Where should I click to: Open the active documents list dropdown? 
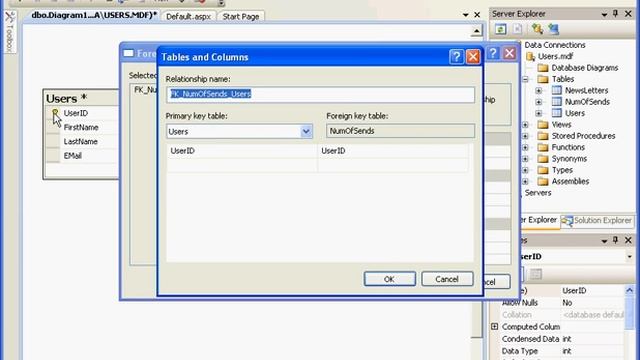click(x=465, y=15)
